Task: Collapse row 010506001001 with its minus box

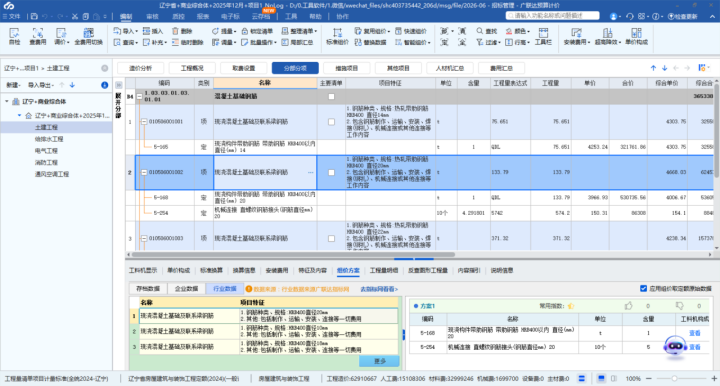Action: tap(144, 122)
